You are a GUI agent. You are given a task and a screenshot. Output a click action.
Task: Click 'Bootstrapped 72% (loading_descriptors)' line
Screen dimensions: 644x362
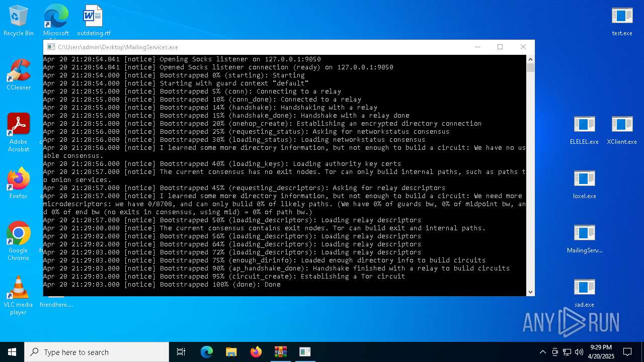[232, 252]
